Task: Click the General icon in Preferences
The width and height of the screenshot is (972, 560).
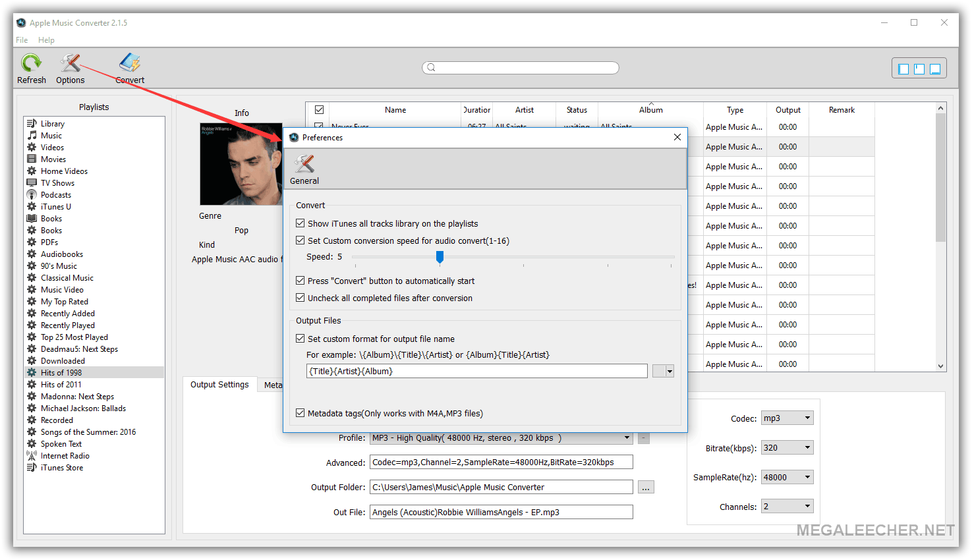Action: point(304,169)
